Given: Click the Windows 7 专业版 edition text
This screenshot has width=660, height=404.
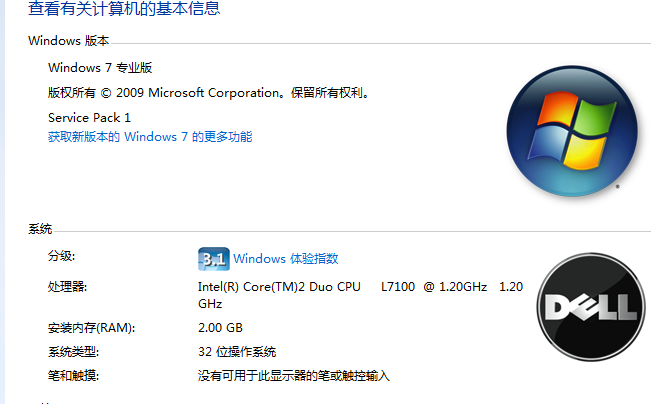Looking at the screenshot, I should pos(100,68).
